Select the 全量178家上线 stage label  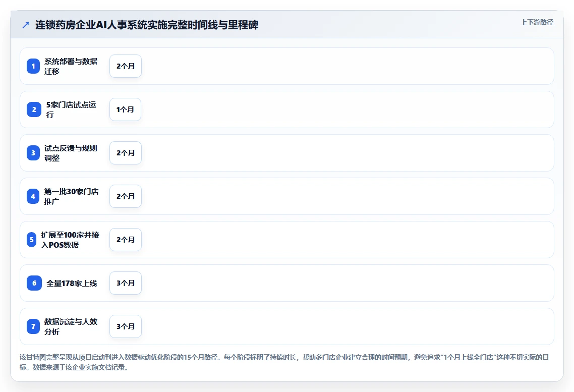click(x=72, y=284)
